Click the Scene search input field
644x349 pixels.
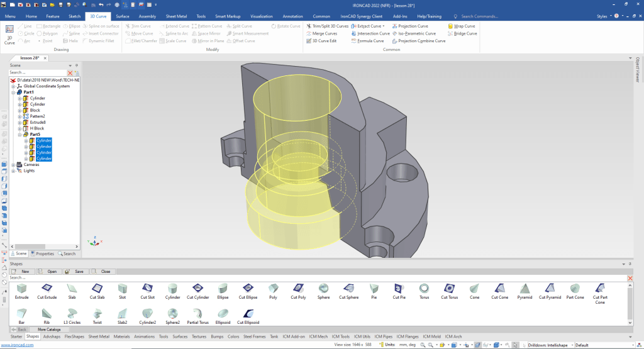pos(36,73)
